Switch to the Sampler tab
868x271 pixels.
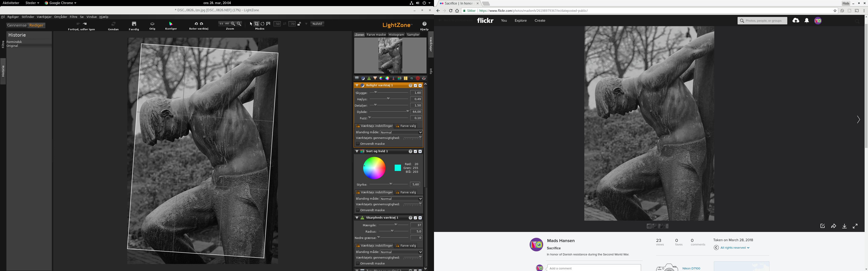click(413, 35)
